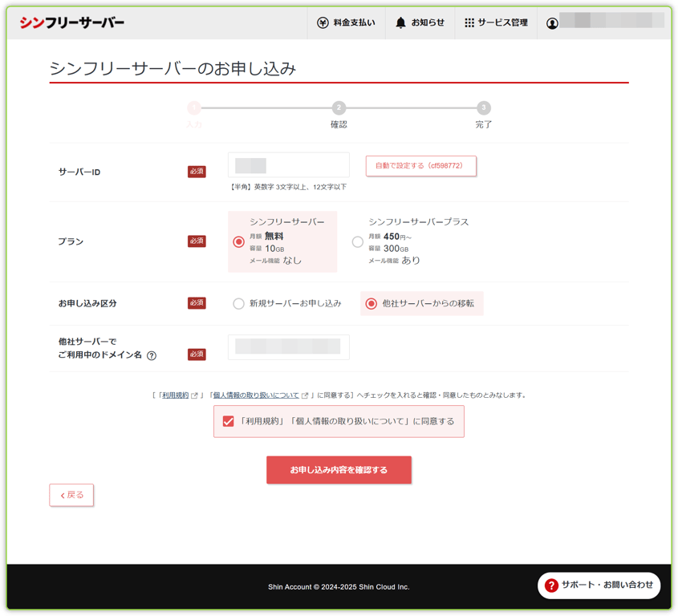678x616 pixels.
Task: Click the 必須 badge beside お申し込み区分
Action: pyautogui.click(x=197, y=302)
